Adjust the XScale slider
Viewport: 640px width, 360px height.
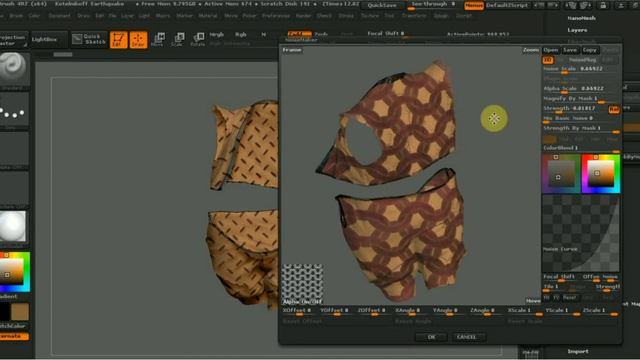click(524, 311)
